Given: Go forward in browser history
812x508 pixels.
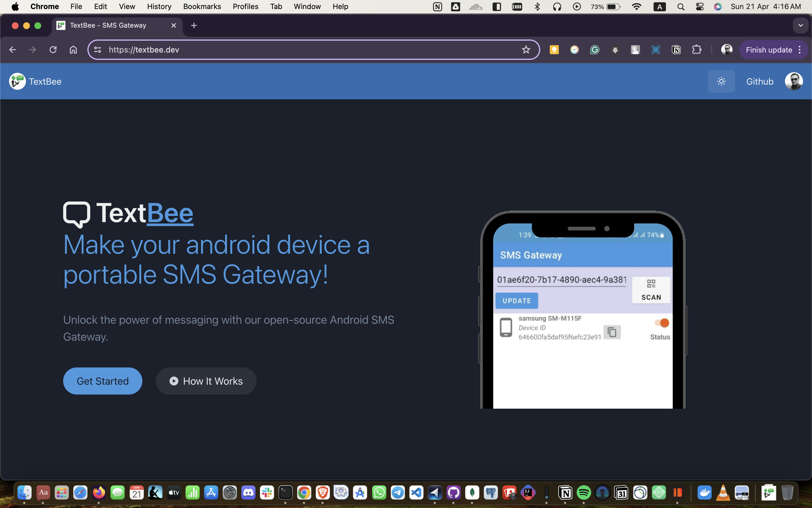Looking at the screenshot, I should pyautogui.click(x=32, y=50).
